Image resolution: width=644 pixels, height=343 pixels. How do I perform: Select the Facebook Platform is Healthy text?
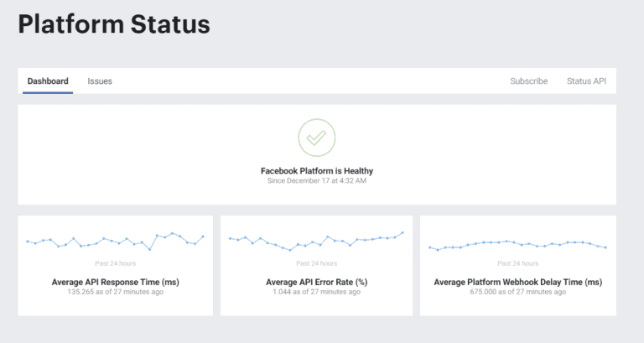[316, 171]
